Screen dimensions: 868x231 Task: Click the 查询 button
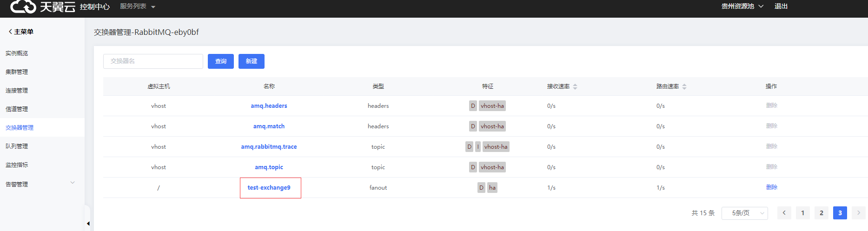pos(221,61)
